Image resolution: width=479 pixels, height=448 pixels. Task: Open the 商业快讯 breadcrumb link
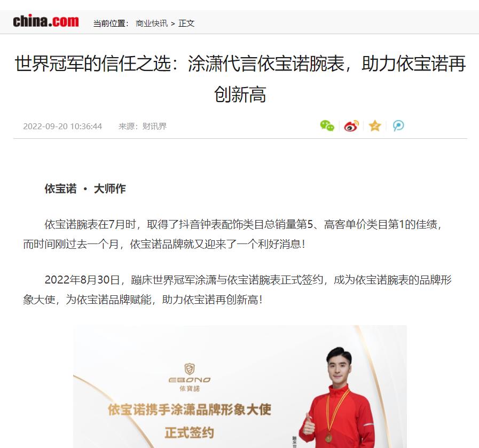pyautogui.click(x=152, y=23)
